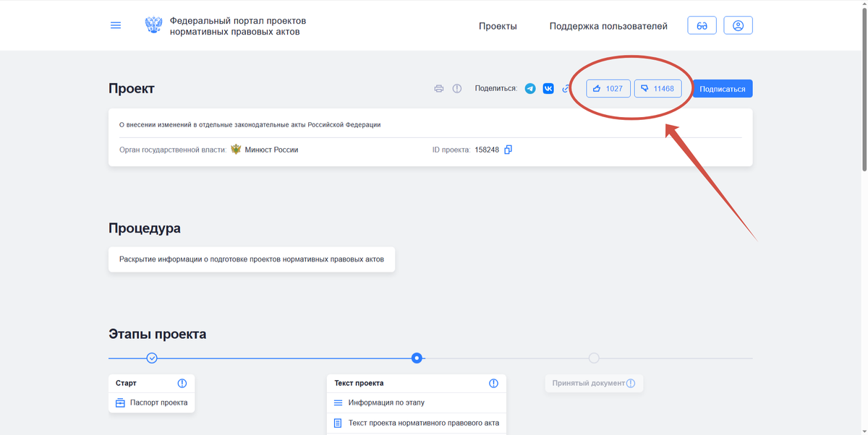Open the hamburger navigation menu
868x435 pixels.
click(x=116, y=25)
